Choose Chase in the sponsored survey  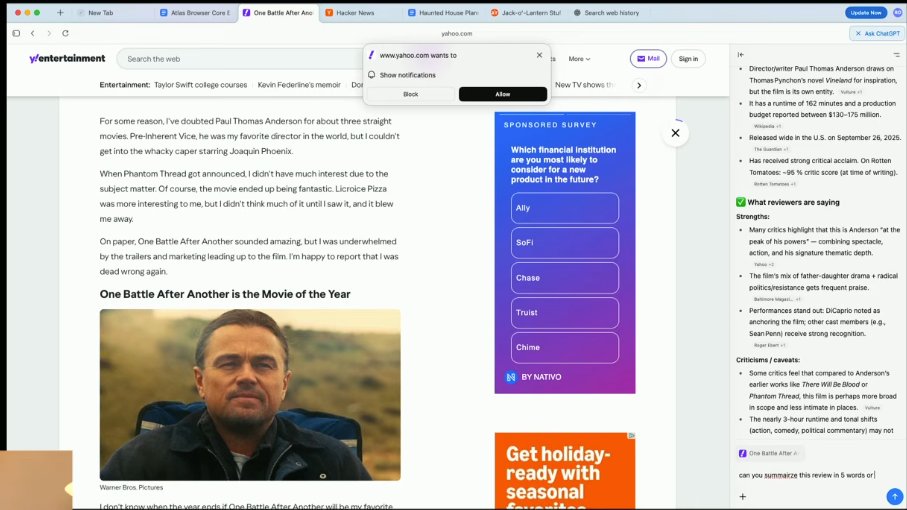pos(565,278)
